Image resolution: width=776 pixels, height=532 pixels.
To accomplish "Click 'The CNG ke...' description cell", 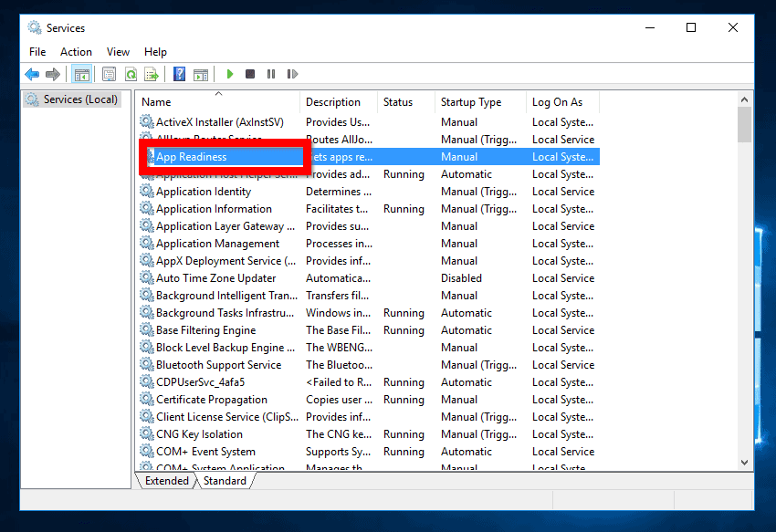I will tap(339, 434).
